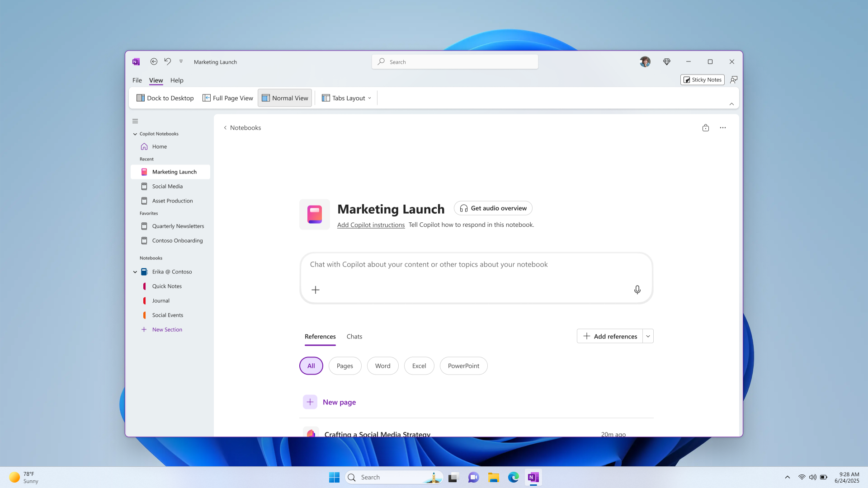Select the Word reference filter
Image resolution: width=868 pixels, height=488 pixels.
(382, 366)
